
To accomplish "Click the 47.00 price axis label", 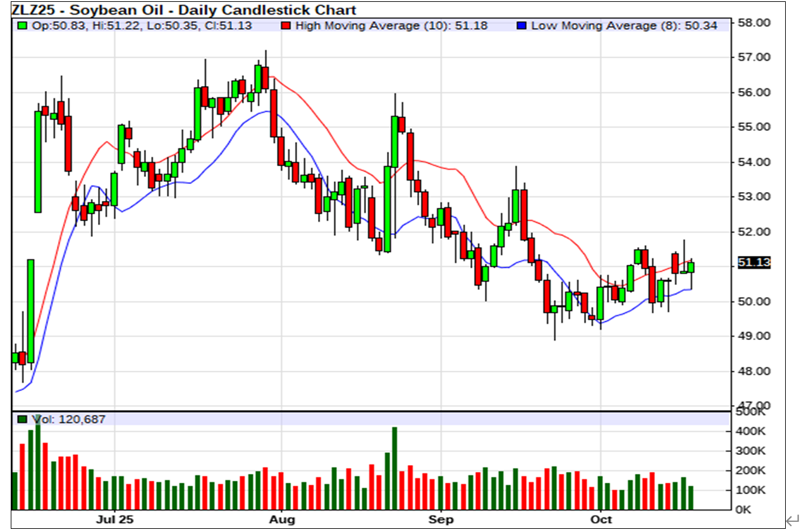I will point(754,405).
